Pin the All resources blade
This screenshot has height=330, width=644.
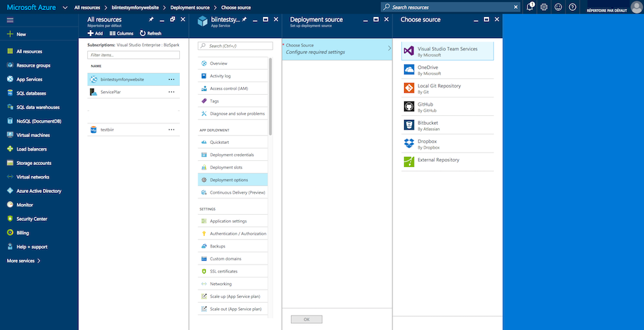[x=151, y=19]
